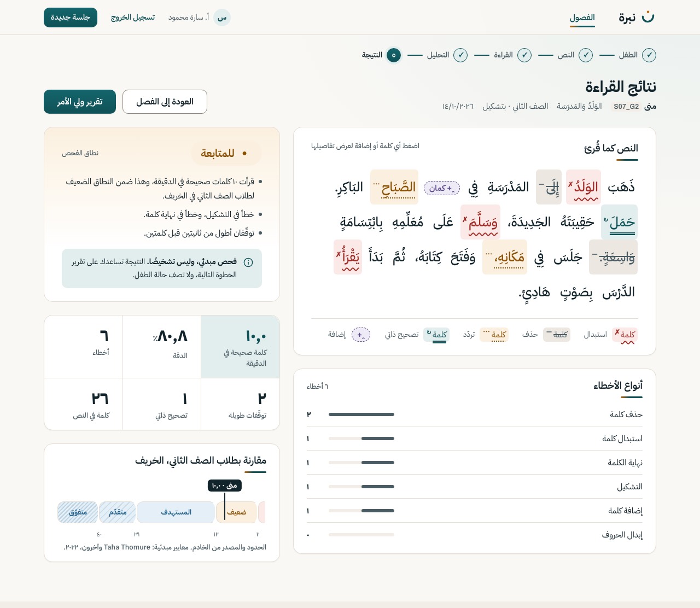Image resolution: width=700 pixels, height=608 pixels.
Task: Select the الطفل step checkmark icon
Action: click(x=649, y=55)
